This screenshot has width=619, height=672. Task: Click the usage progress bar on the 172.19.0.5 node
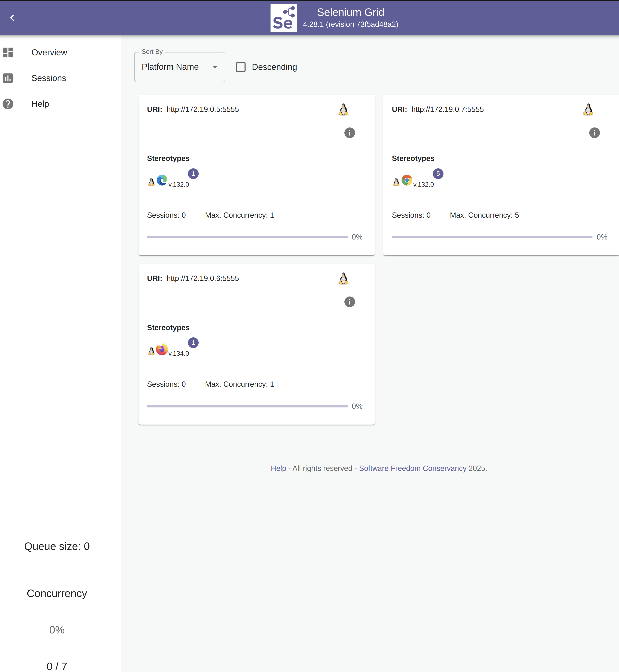click(x=247, y=237)
